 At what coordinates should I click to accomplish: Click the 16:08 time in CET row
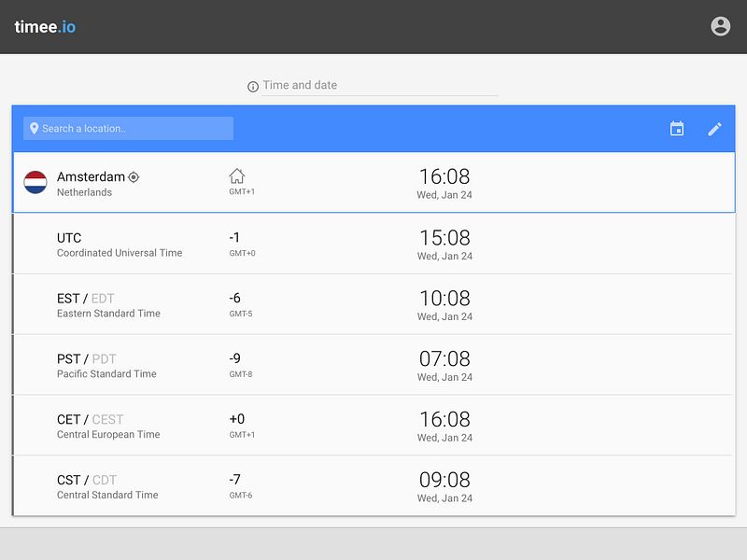[444, 419]
